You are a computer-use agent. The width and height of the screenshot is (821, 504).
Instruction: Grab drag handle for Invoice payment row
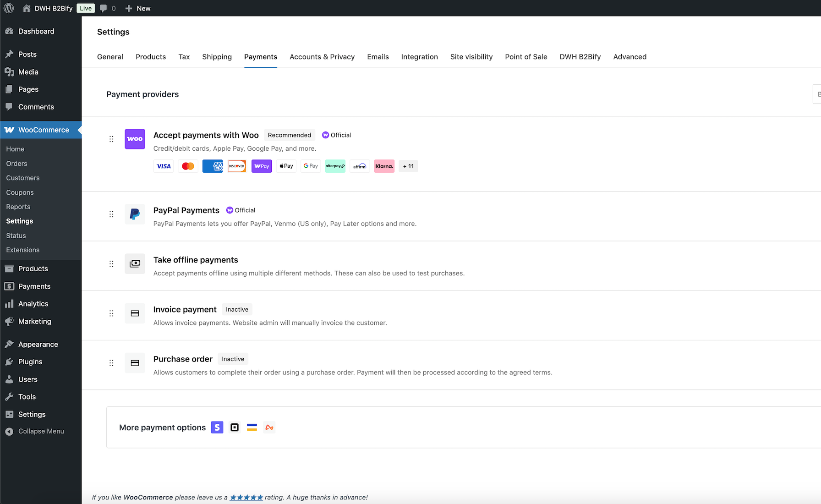click(x=111, y=313)
